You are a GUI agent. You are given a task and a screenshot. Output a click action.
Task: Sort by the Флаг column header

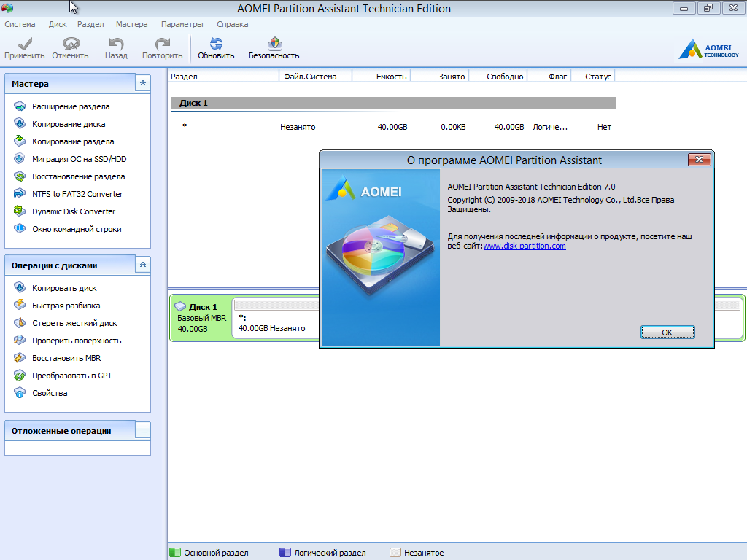(549, 76)
